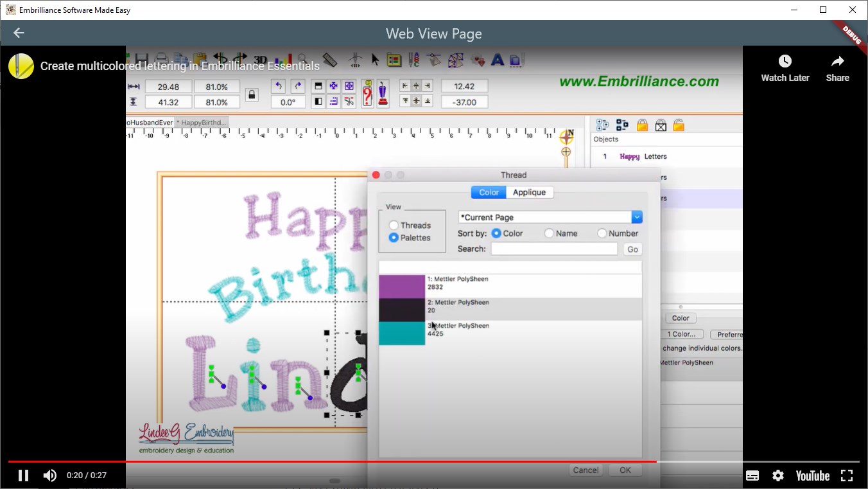Open the *Current Page dropdown

coord(636,217)
